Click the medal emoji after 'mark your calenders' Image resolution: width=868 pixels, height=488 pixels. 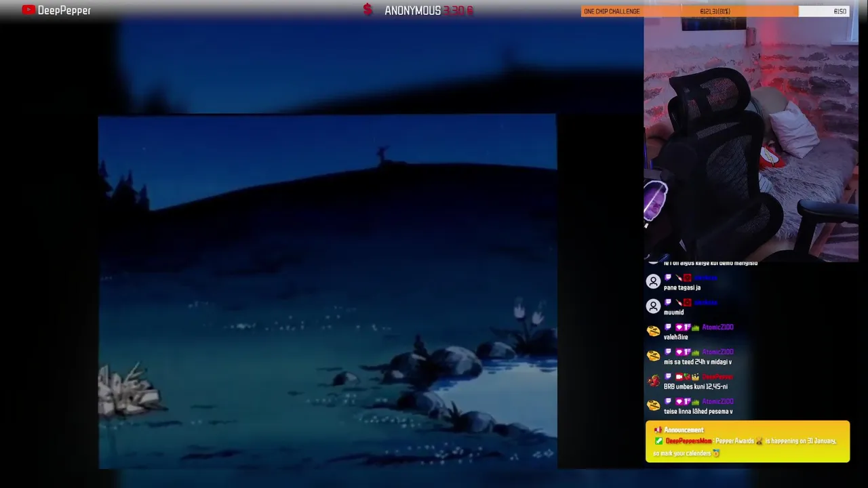point(716,453)
